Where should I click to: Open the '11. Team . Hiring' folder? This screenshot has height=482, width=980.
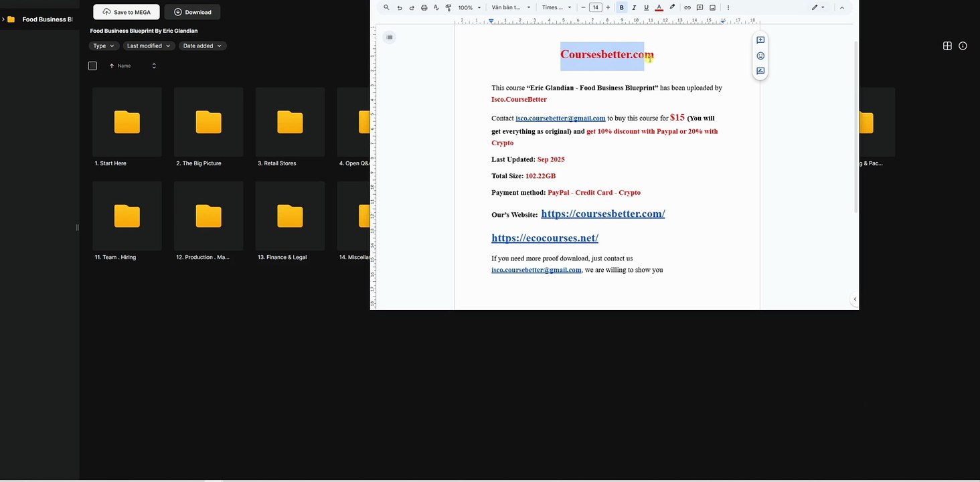[x=127, y=221]
